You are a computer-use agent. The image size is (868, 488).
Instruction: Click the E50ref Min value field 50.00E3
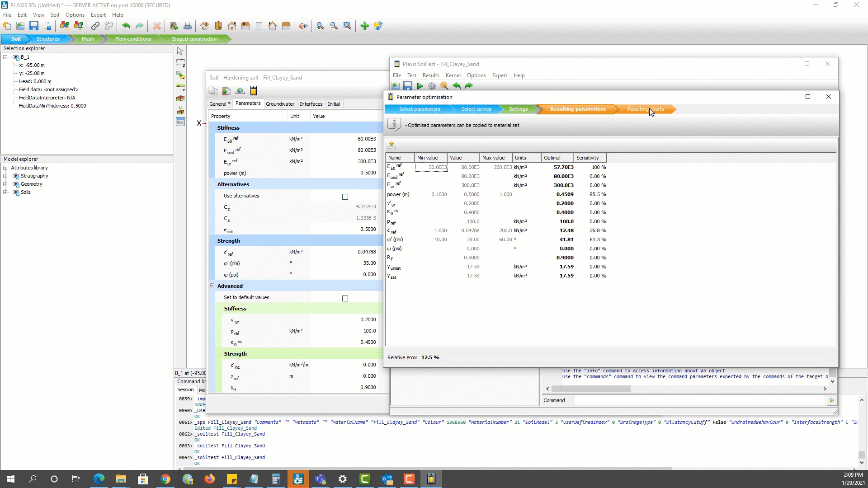point(431,167)
